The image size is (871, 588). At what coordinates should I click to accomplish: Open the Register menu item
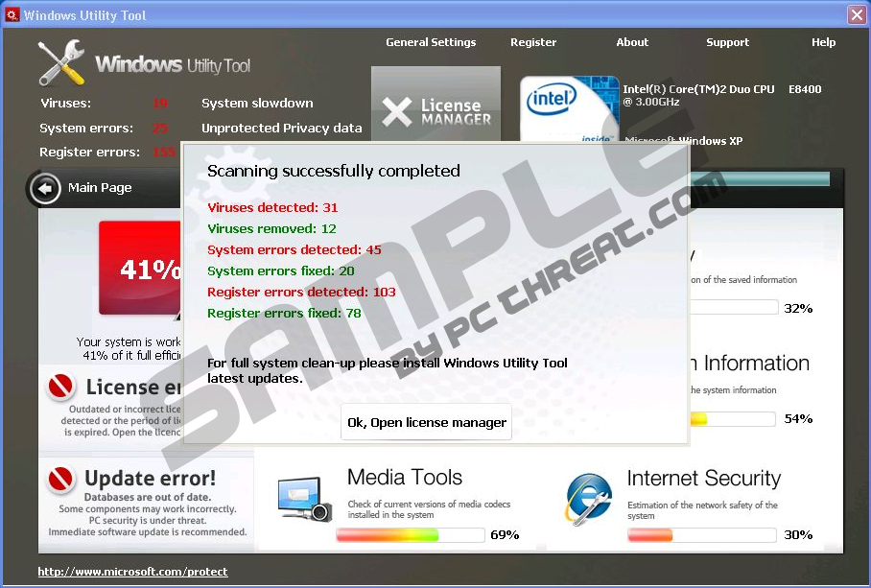[x=533, y=42]
